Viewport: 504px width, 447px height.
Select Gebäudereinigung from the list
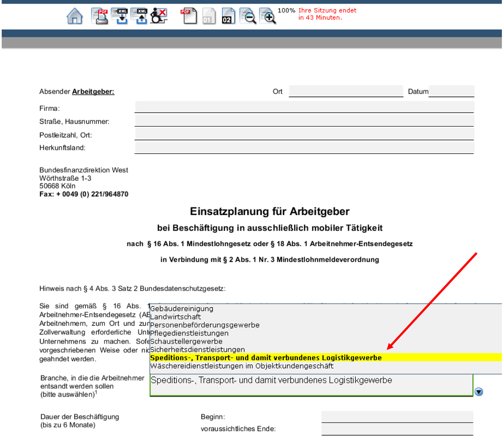[182, 309]
